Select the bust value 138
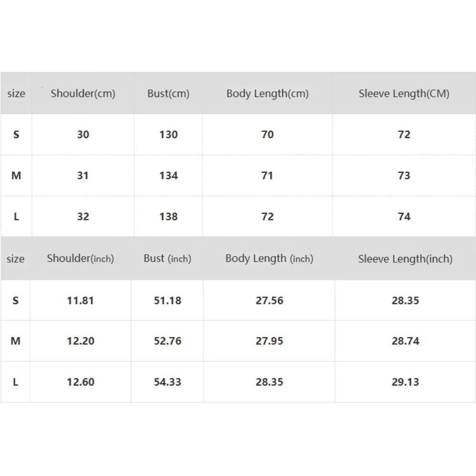The height and width of the screenshot is (476, 476). tap(168, 217)
